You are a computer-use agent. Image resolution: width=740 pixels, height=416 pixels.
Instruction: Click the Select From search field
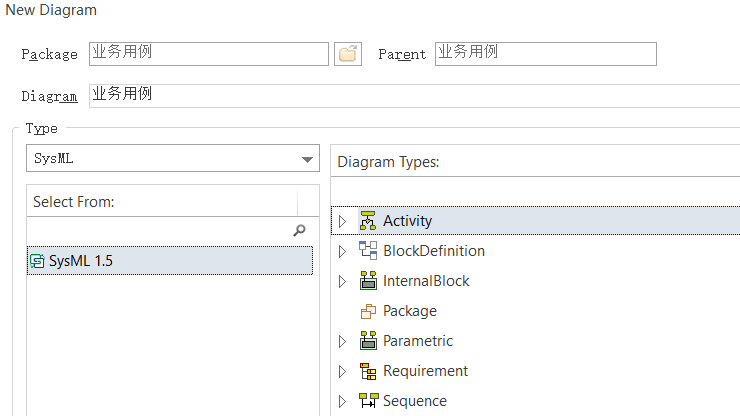pos(160,230)
